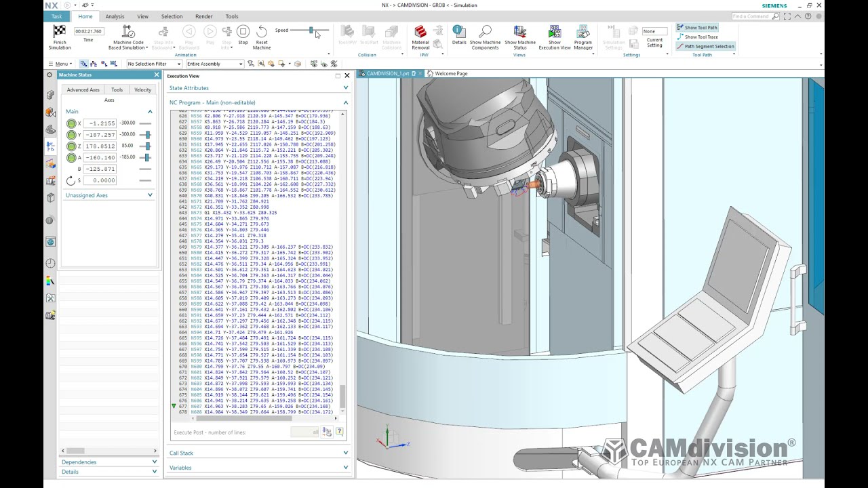
Task: Click the Task tab button
Action: point(56,16)
